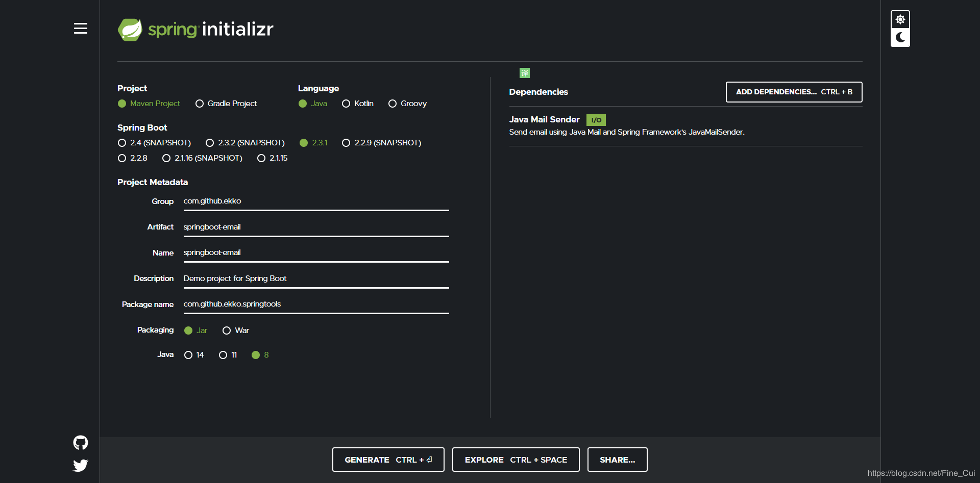Click the Java Mail Sender description text

pyautogui.click(x=627, y=132)
